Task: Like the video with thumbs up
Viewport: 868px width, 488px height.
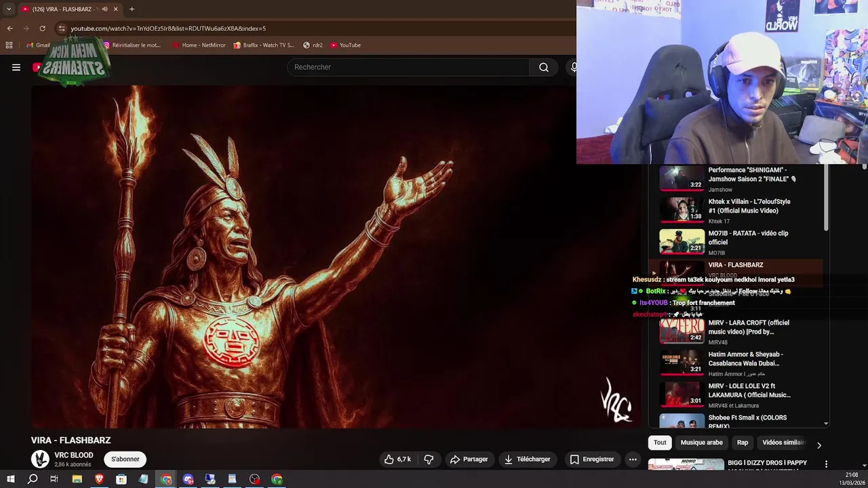Action: click(397, 459)
